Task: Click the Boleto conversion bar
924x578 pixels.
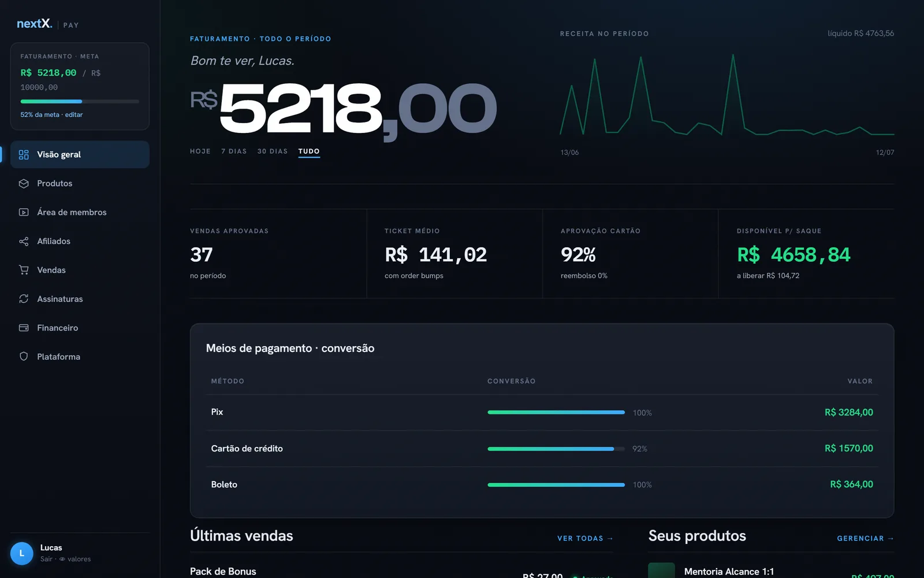Action: point(556,484)
